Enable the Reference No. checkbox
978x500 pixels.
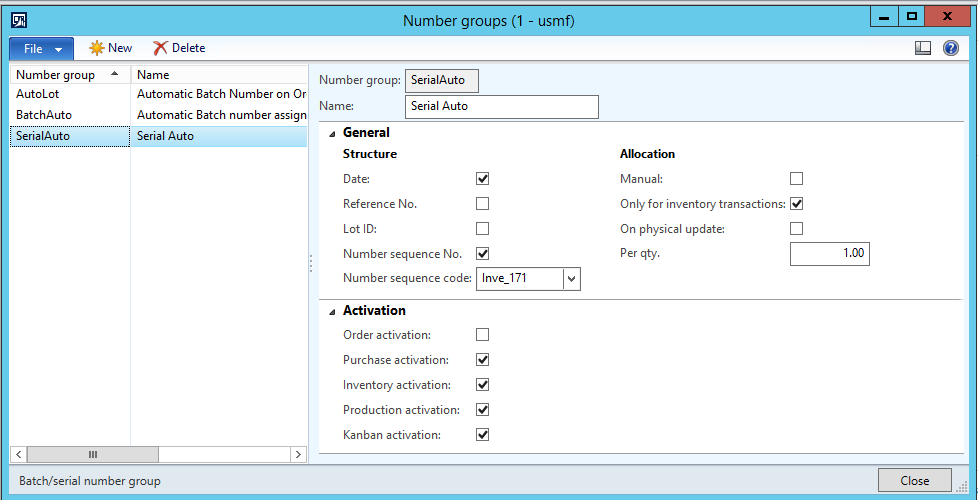[x=483, y=204]
